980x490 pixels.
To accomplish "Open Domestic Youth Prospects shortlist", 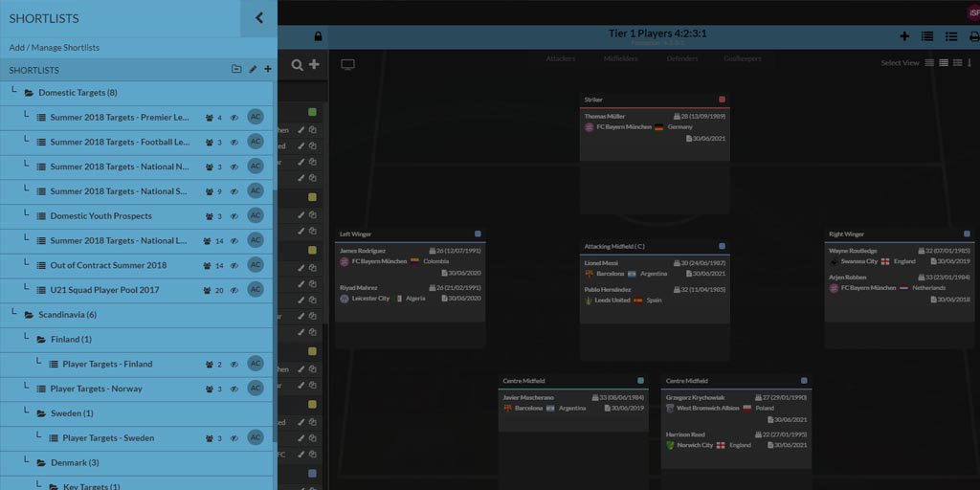I will 100,215.
